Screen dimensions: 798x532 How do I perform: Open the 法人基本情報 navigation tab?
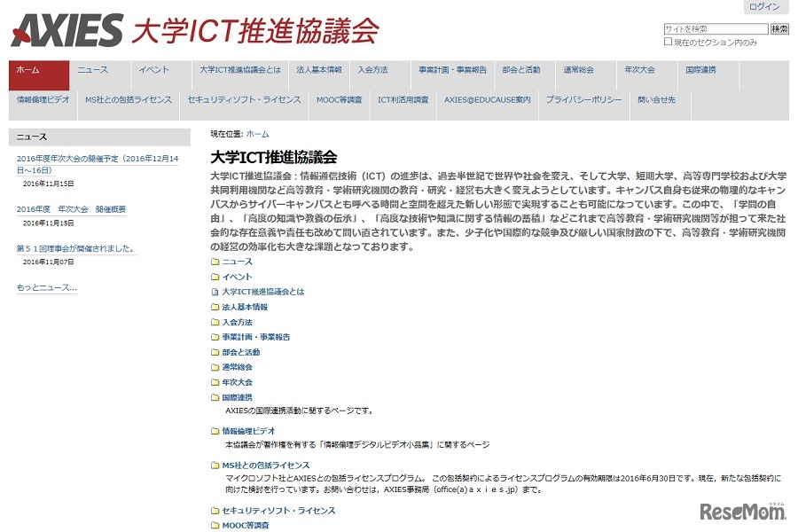pyautogui.click(x=319, y=75)
